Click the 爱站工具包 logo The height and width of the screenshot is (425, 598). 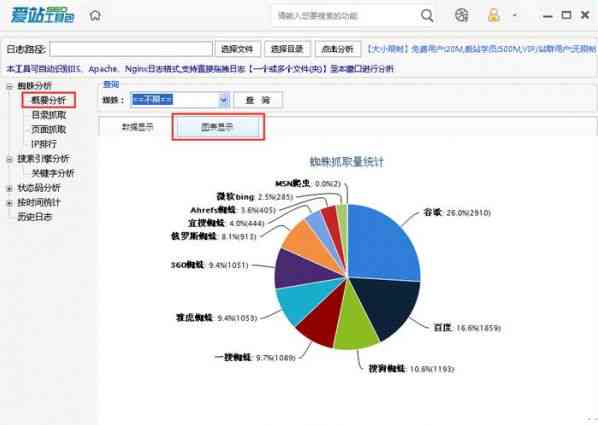pos(42,15)
